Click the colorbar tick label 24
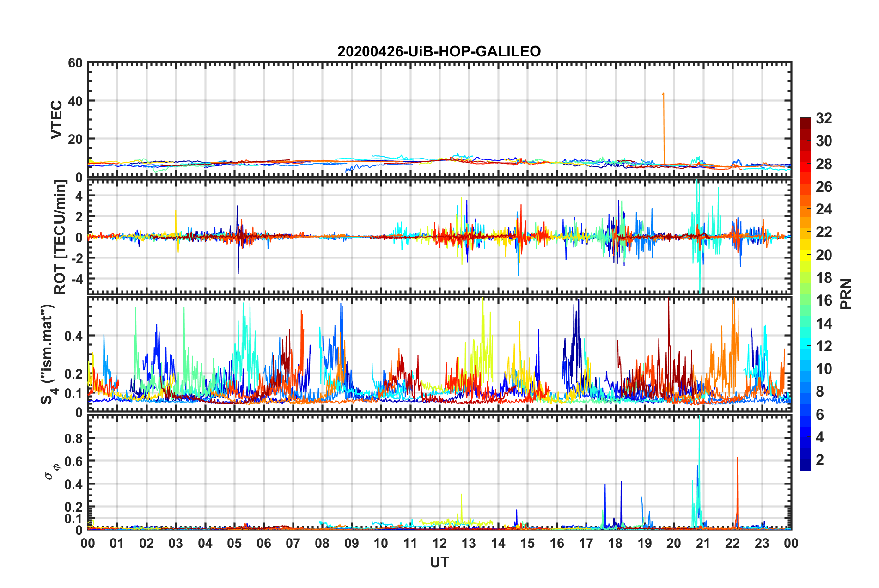The image size is (879, 588). [x=824, y=209]
